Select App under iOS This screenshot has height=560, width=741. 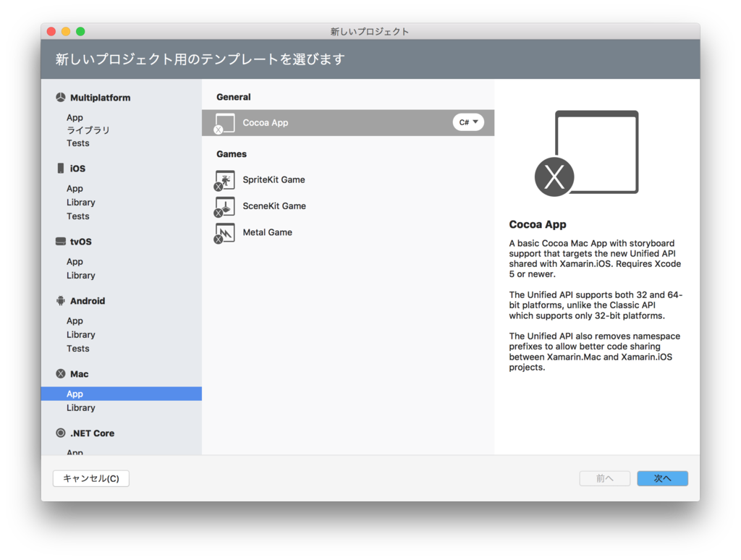pos(75,188)
